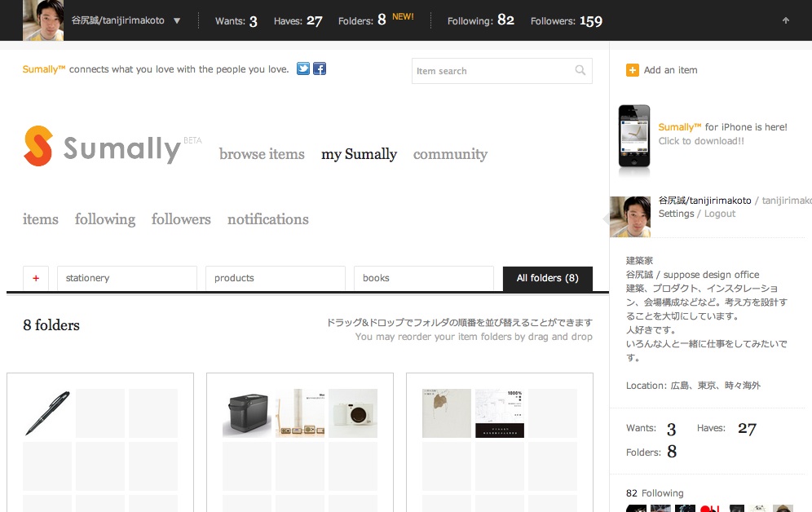Click sidebar username 谷尻誠/tanijirimakoto
The height and width of the screenshot is (512, 812).
click(x=704, y=201)
